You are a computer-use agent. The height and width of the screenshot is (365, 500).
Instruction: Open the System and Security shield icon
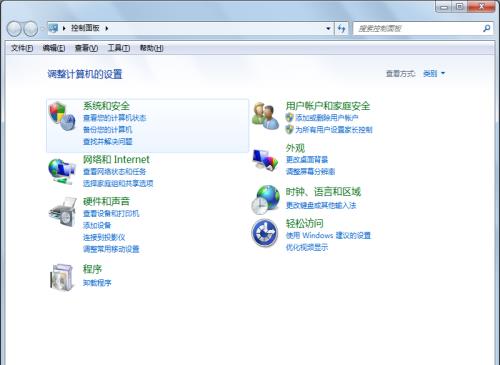[62, 116]
